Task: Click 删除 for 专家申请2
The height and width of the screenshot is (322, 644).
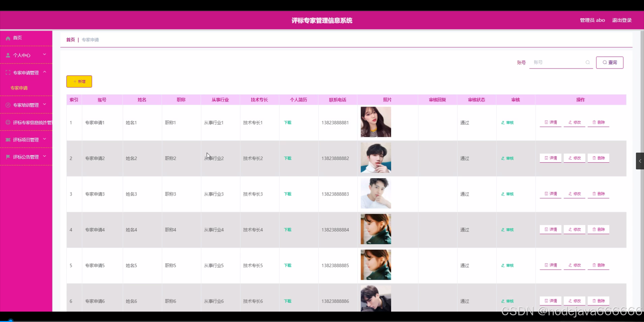Action: (598, 158)
